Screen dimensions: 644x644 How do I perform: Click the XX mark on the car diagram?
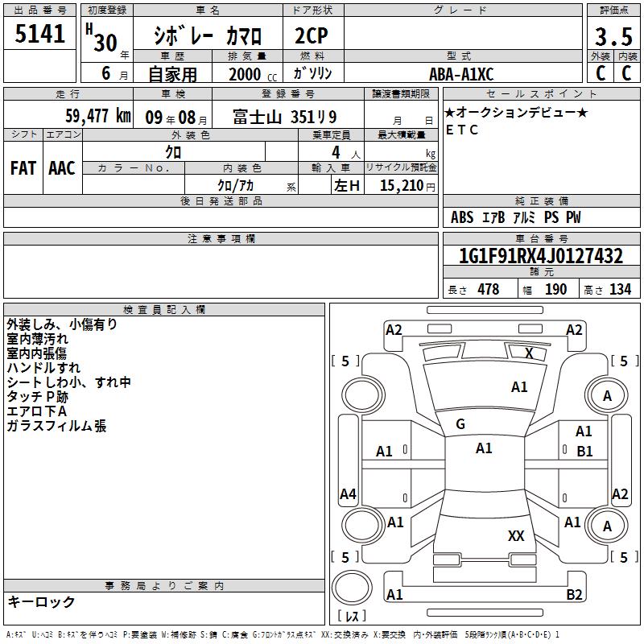tap(516, 535)
